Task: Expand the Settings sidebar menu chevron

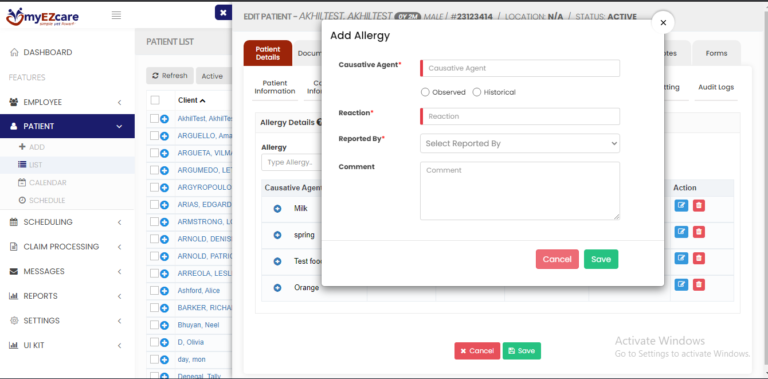Action: pos(120,321)
